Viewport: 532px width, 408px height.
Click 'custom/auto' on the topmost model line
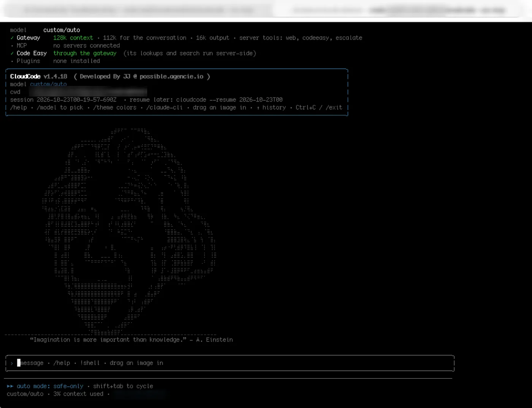[x=62, y=30]
